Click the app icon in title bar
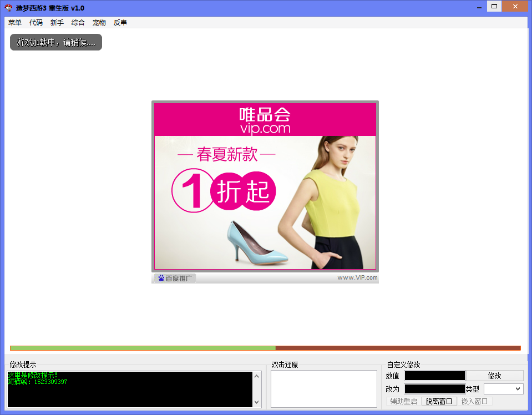 tap(8, 8)
